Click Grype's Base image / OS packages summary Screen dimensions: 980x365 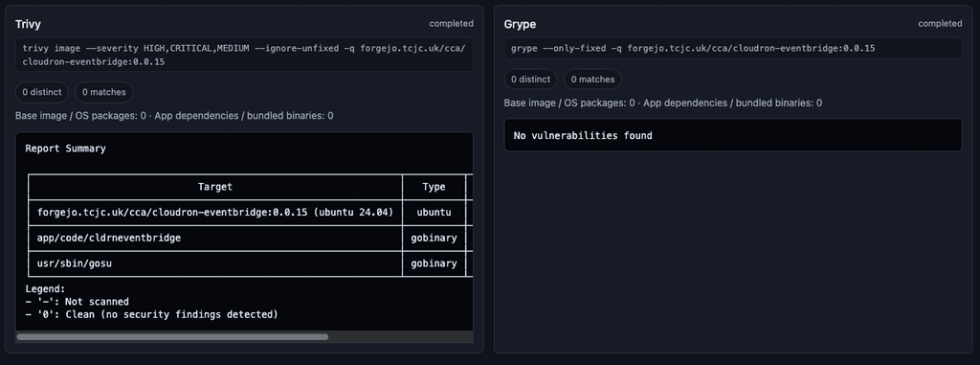663,103
